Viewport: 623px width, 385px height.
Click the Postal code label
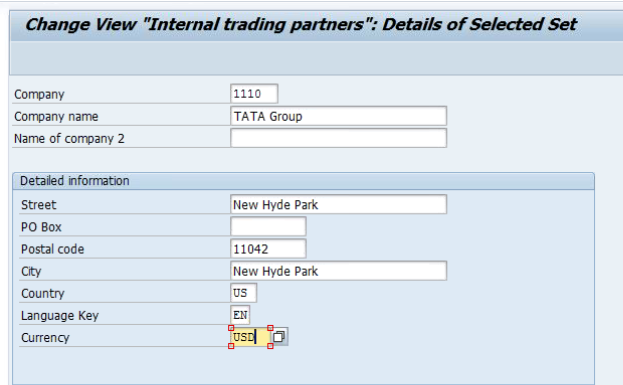click(52, 249)
